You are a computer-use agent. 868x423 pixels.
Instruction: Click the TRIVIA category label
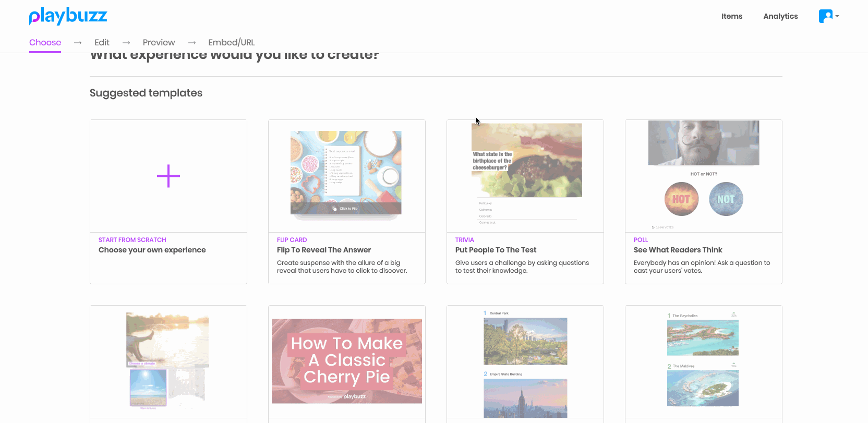tap(465, 240)
